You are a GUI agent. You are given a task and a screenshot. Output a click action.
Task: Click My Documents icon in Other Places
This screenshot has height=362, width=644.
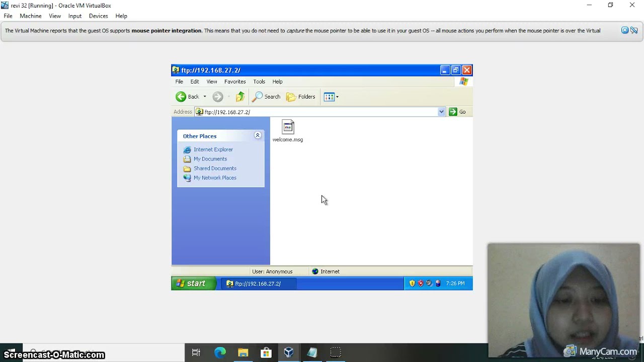tap(187, 159)
